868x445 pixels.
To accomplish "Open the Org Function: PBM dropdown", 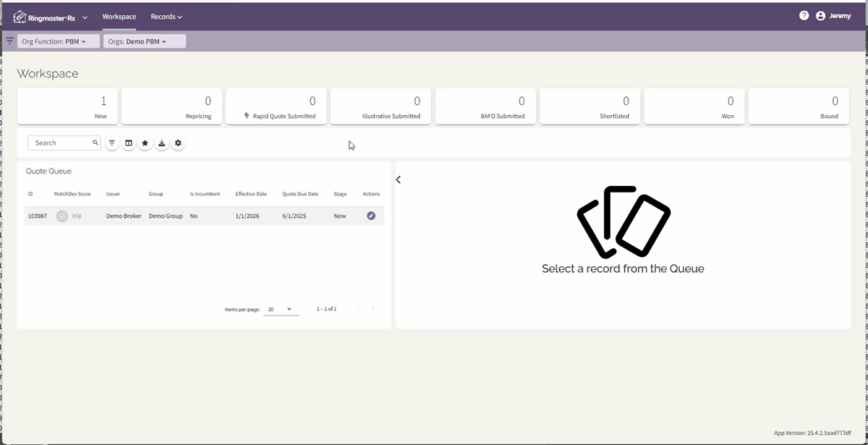I will point(59,41).
